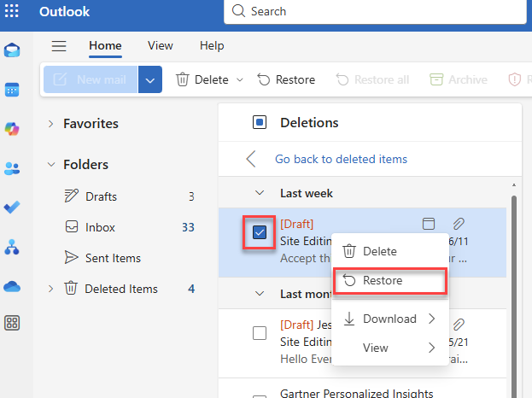Expand the Favorites section
The width and height of the screenshot is (532, 398).
(x=51, y=124)
